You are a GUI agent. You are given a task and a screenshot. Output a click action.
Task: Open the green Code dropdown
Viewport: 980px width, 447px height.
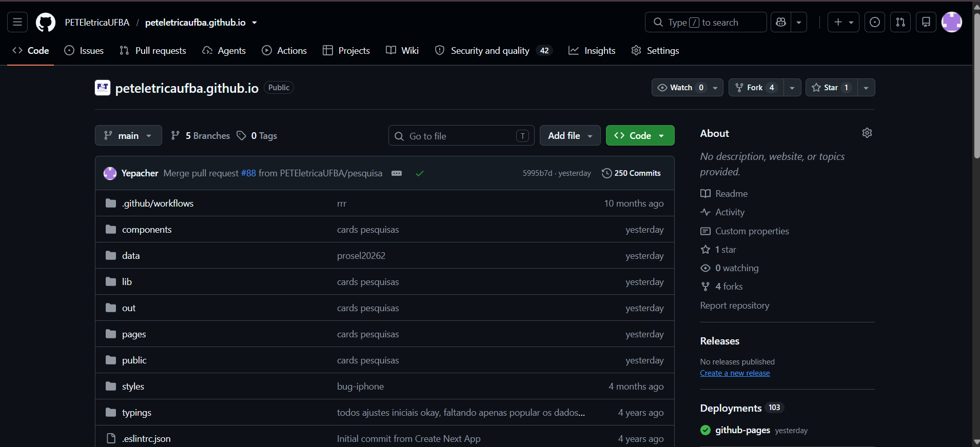click(x=640, y=135)
